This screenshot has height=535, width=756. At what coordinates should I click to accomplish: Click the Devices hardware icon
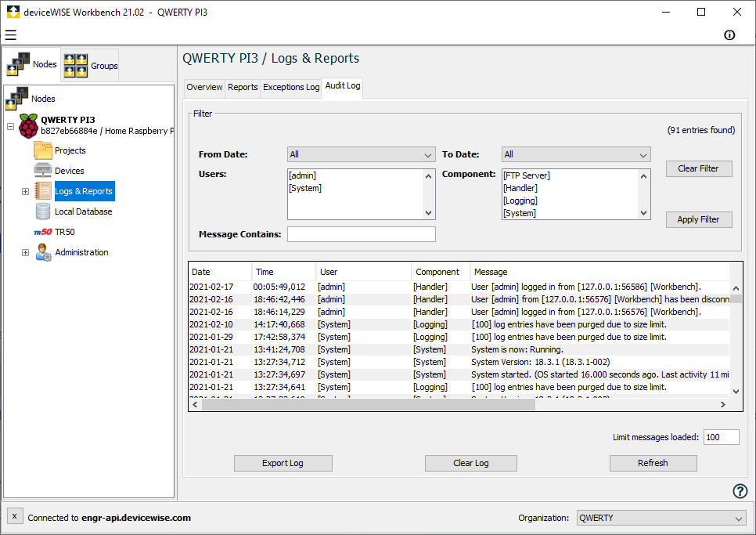point(43,171)
